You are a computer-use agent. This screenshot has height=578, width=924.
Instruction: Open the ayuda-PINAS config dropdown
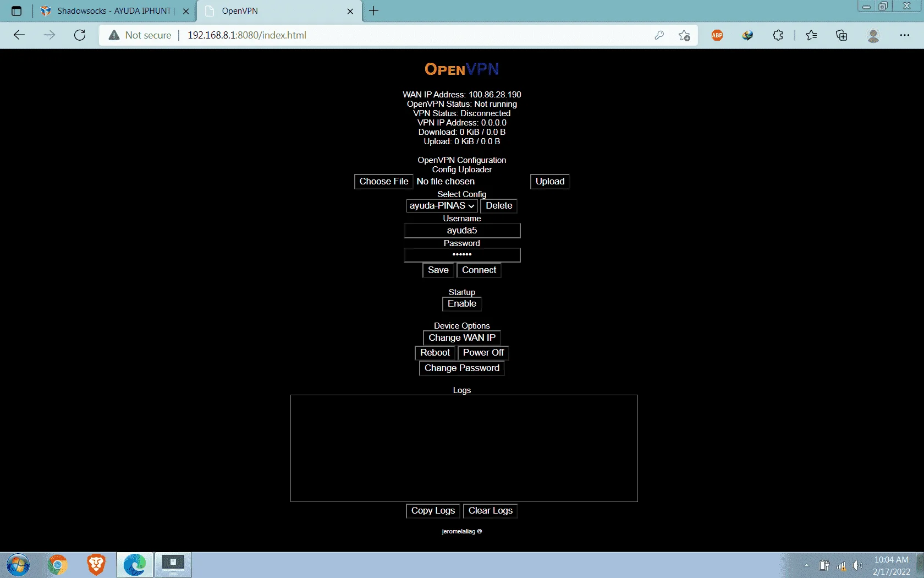click(442, 206)
